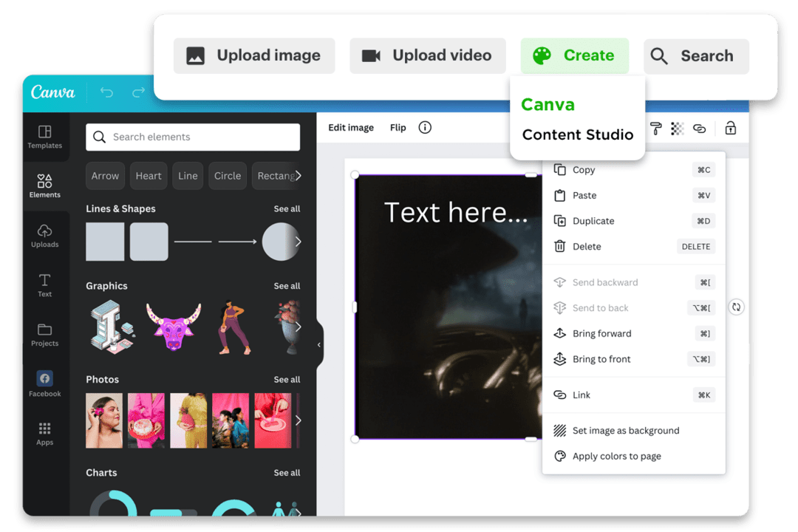Open the Apps sidebar tab
Viewport: 798px width, 532px height.
click(45, 434)
